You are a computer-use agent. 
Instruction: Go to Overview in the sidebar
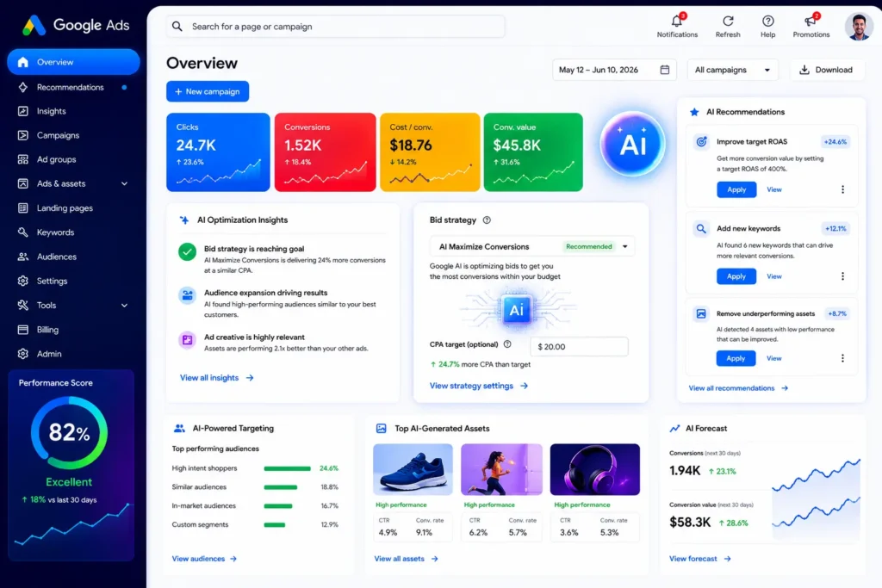tap(73, 62)
